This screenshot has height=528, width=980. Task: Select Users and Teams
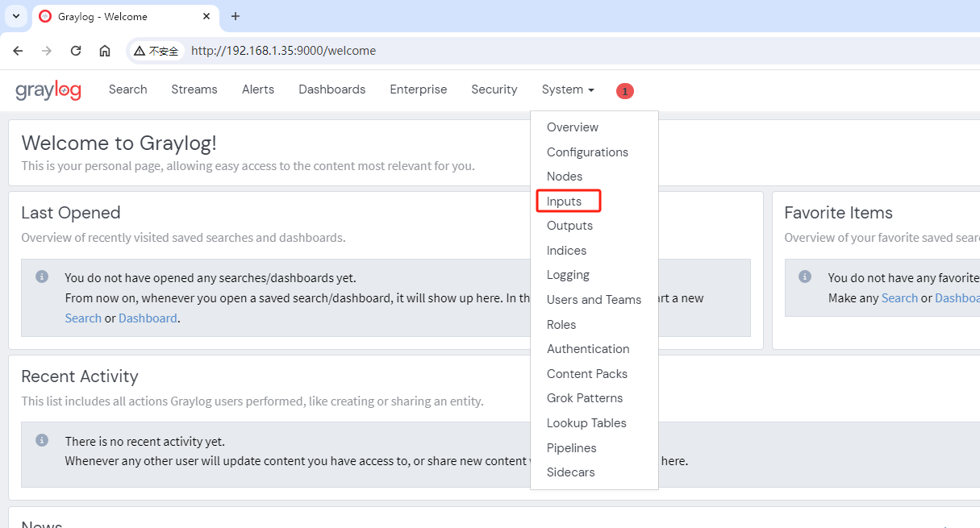pyautogui.click(x=594, y=300)
